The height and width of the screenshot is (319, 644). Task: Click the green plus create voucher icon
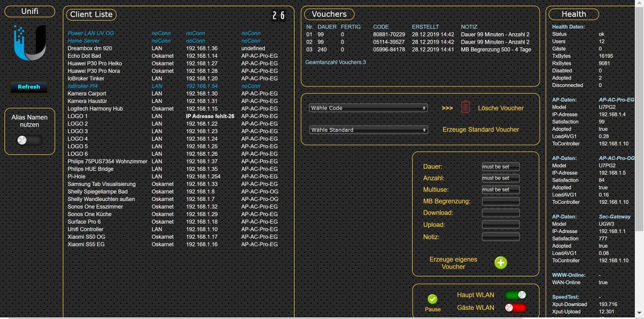click(501, 262)
